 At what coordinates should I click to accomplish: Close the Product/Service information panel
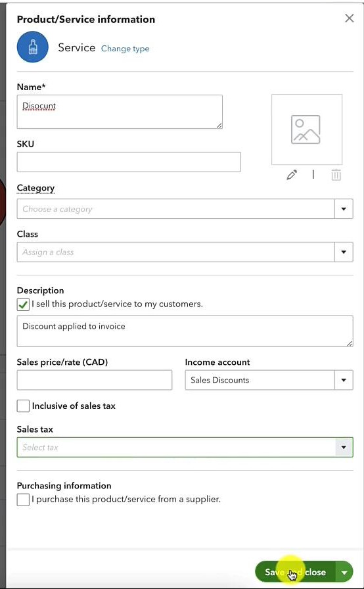pyautogui.click(x=349, y=18)
